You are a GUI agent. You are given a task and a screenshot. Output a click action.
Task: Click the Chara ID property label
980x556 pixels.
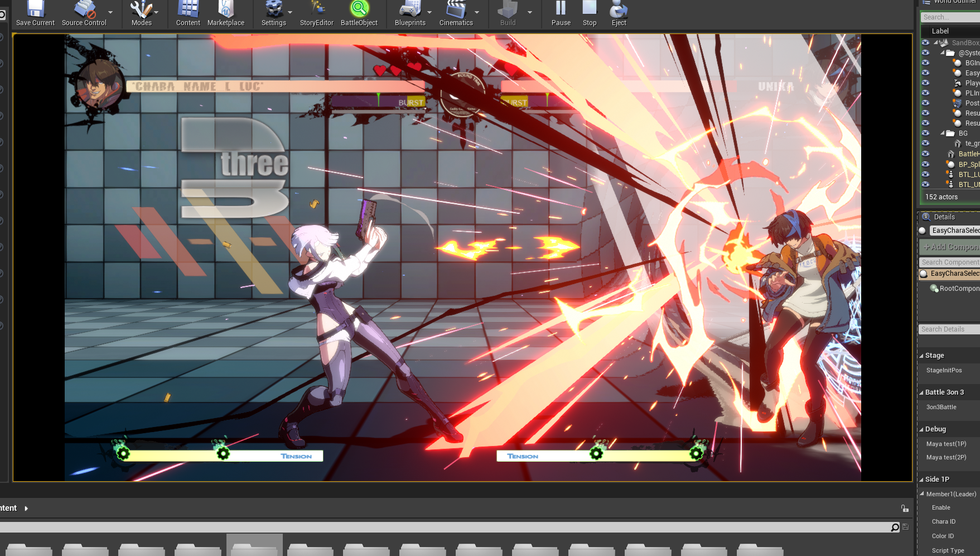pyautogui.click(x=943, y=521)
